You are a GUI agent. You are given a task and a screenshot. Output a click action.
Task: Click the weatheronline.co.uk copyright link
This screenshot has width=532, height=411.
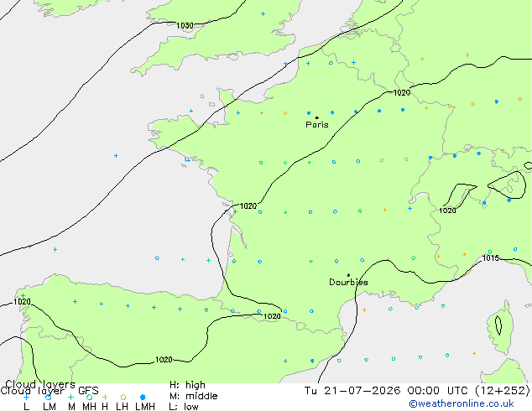click(x=462, y=403)
